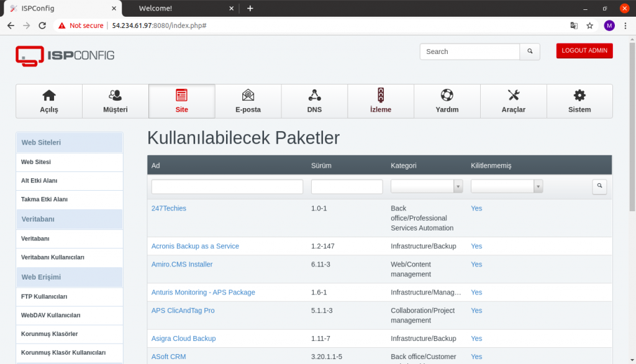Reload the page in the browser
Viewport: 636px width, 364px height.
click(42, 25)
